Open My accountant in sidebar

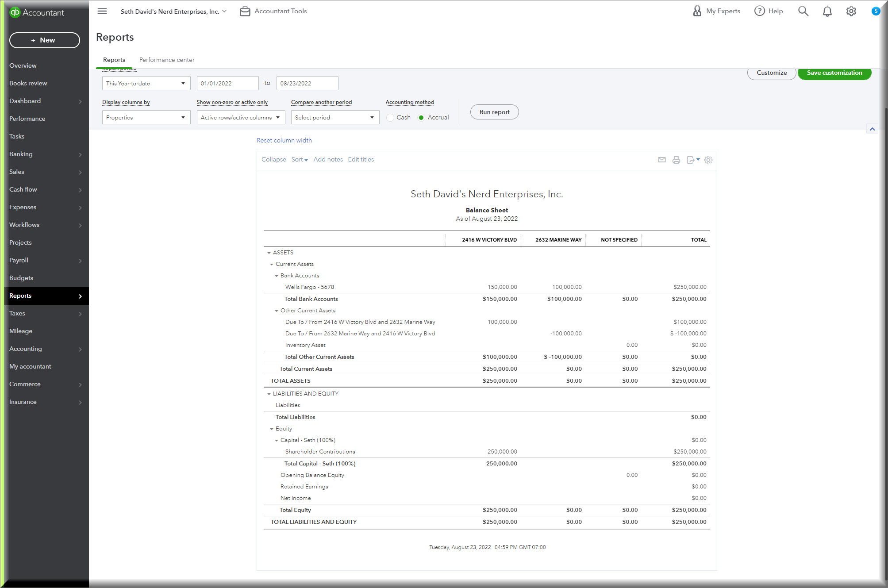[x=30, y=366]
